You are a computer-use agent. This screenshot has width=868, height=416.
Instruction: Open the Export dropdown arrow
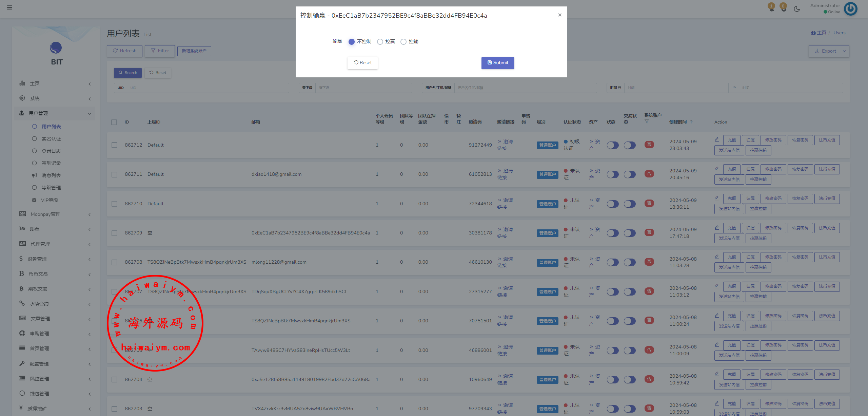point(844,51)
